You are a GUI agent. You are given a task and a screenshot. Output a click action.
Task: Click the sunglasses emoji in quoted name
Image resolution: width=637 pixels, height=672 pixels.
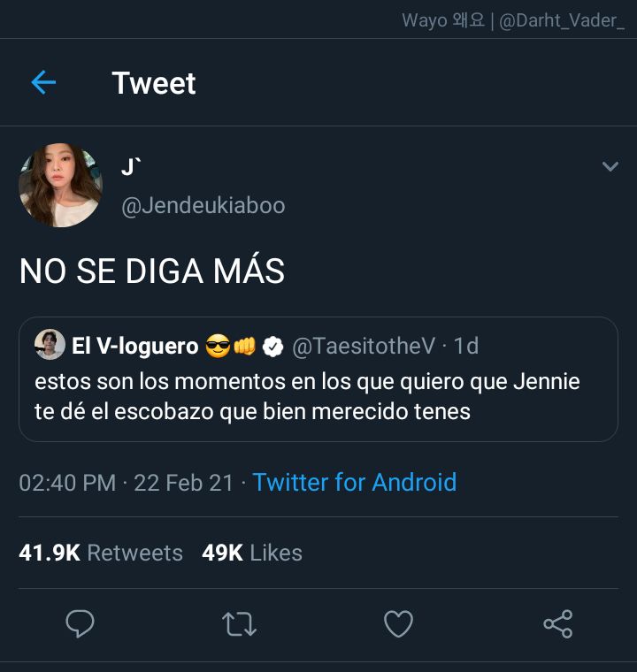click(218, 346)
